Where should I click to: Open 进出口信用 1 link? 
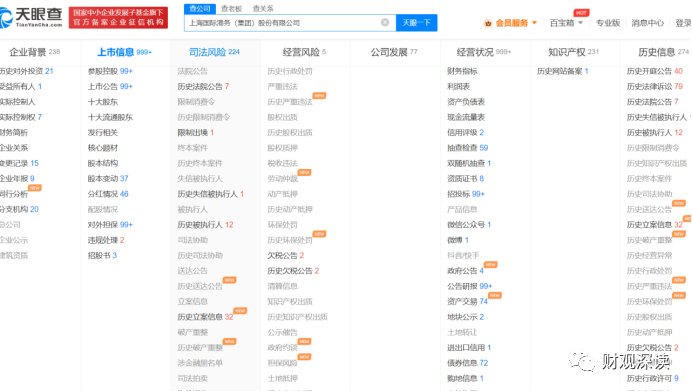click(x=469, y=348)
